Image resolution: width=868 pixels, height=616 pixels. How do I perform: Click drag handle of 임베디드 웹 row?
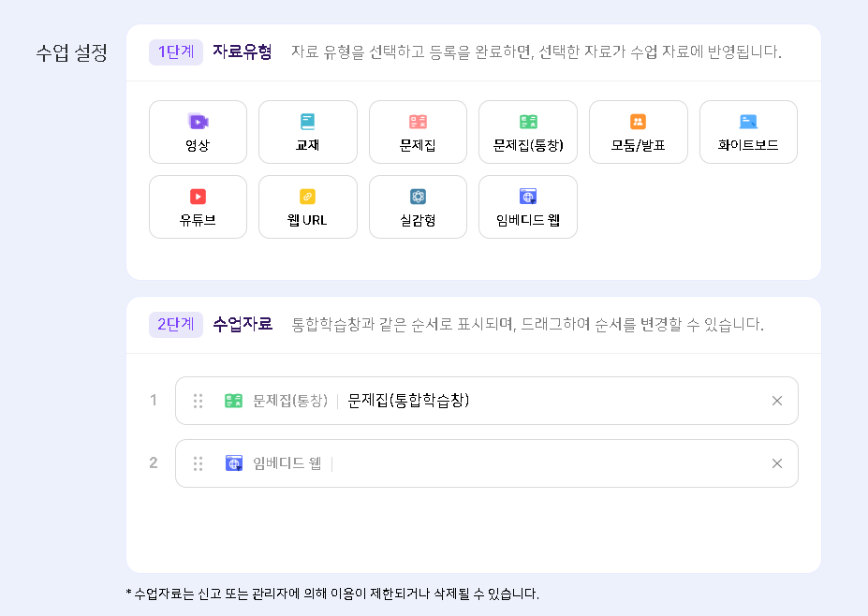pyautogui.click(x=198, y=463)
